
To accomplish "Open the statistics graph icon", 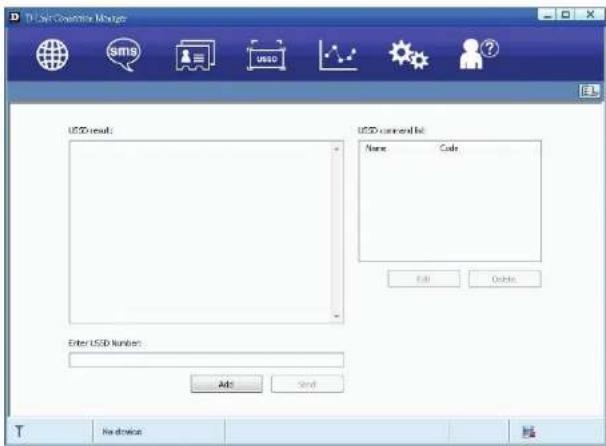I will pyautogui.click(x=338, y=56).
